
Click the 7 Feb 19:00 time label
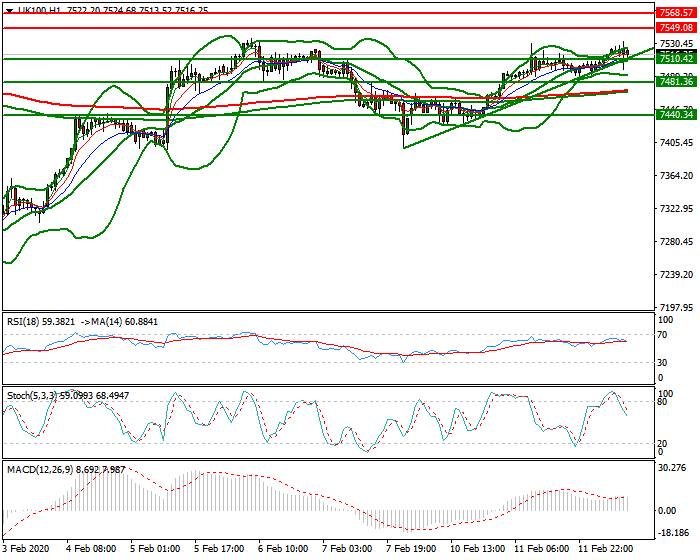[x=411, y=548]
